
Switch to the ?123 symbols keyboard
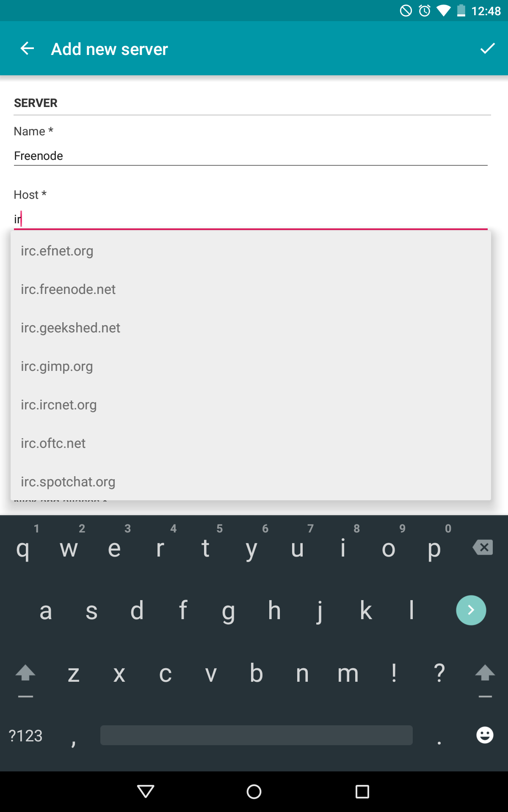click(x=25, y=736)
